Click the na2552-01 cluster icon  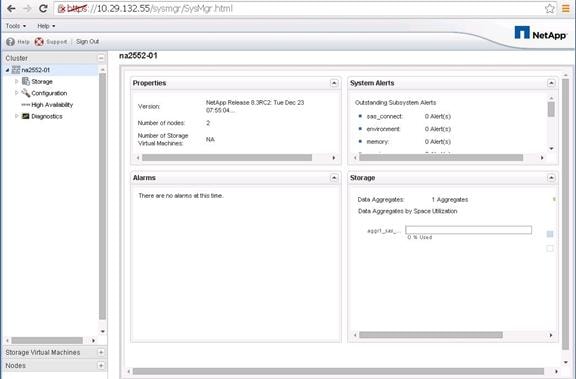pos(16,70)
